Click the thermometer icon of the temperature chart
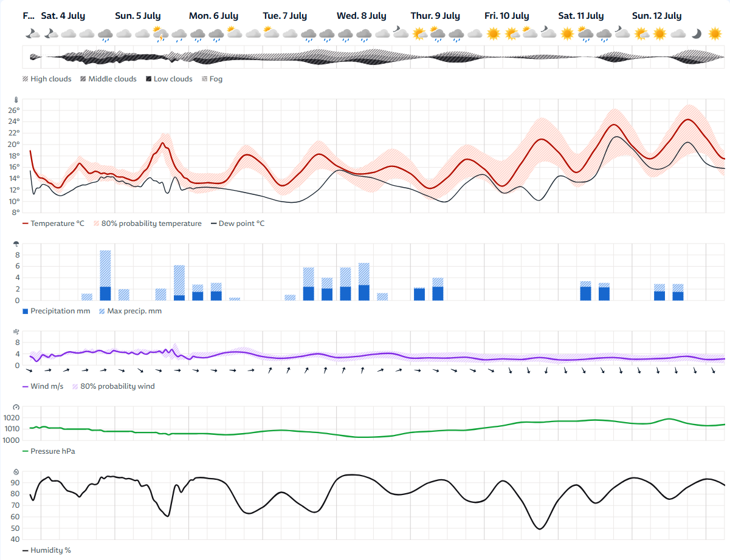Image resolution: width=730 pixels, height=560 pixels. click(x=16, y=100)
